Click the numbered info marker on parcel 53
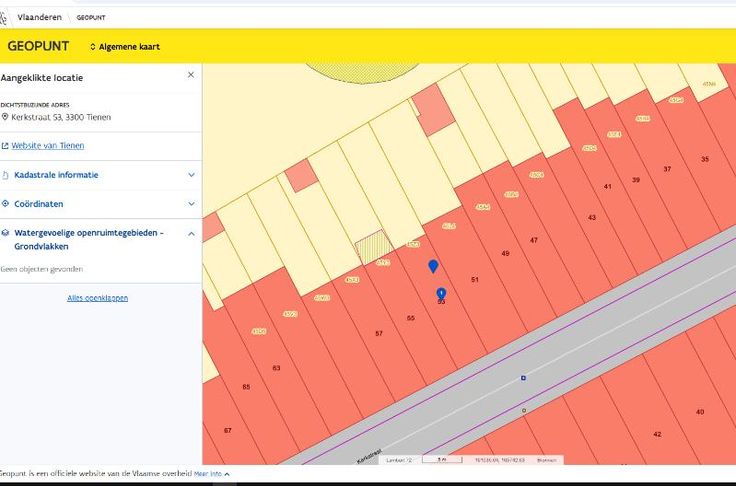 (x=441, y=293)
